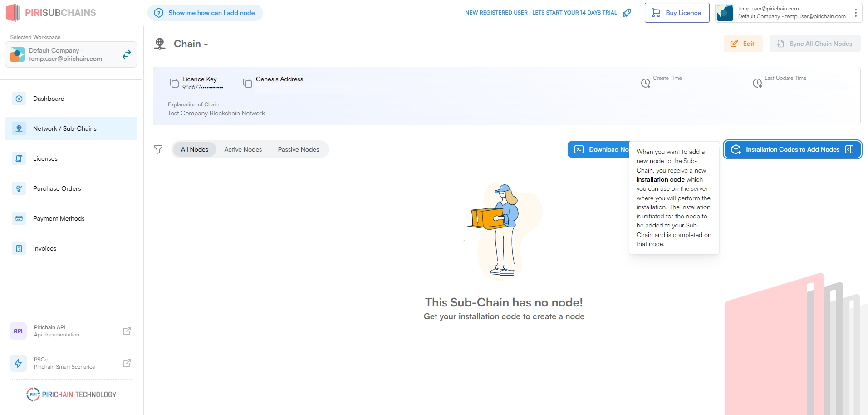The height and width of the screenshot is (415, 868).
Task: Show the All Nodes filter
Action: [x=195, y=149]
